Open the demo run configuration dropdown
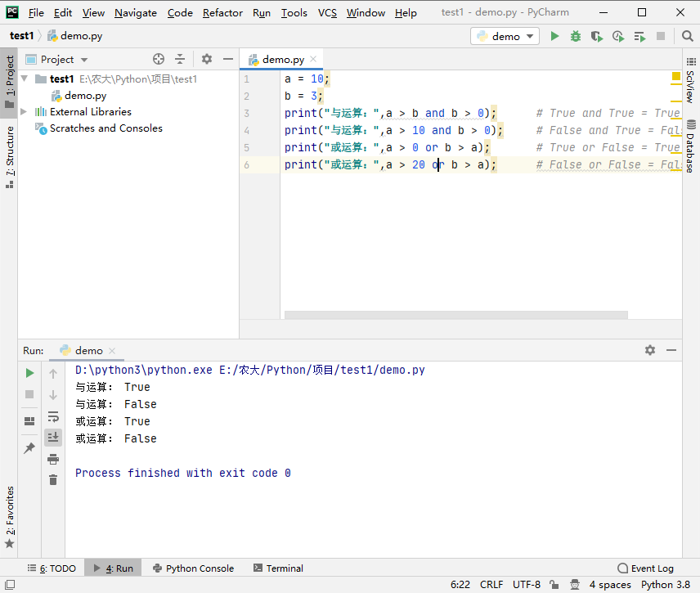Viewport: 700px width, 593px height. 505,36
